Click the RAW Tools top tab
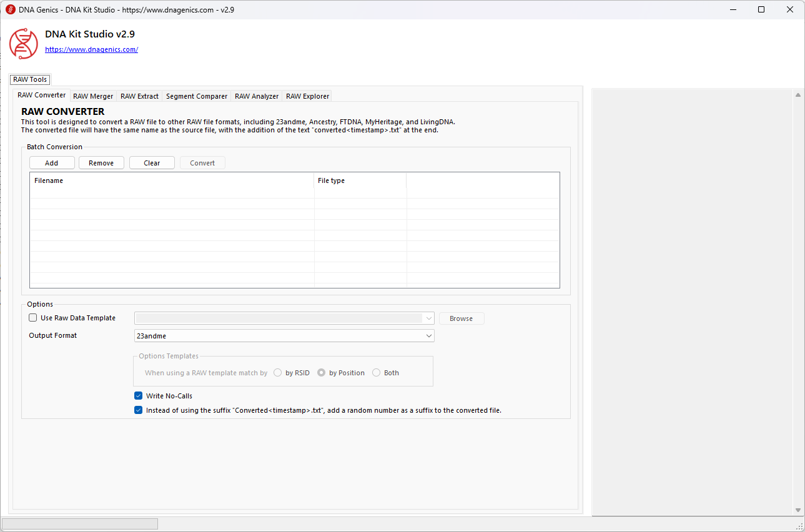The width and height of the screenshot is (805, 532). [30, 79]
